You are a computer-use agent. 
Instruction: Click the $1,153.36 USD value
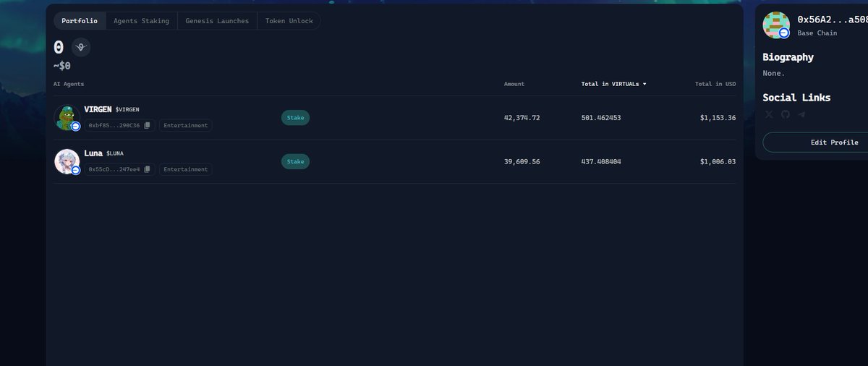click(x=718, y=118)
